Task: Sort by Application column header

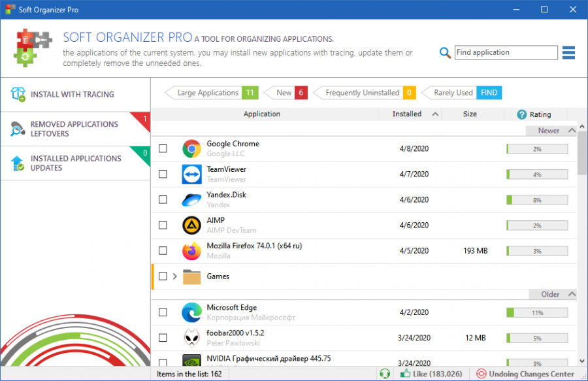Action: pyautogui.click(x=262, y=114)
